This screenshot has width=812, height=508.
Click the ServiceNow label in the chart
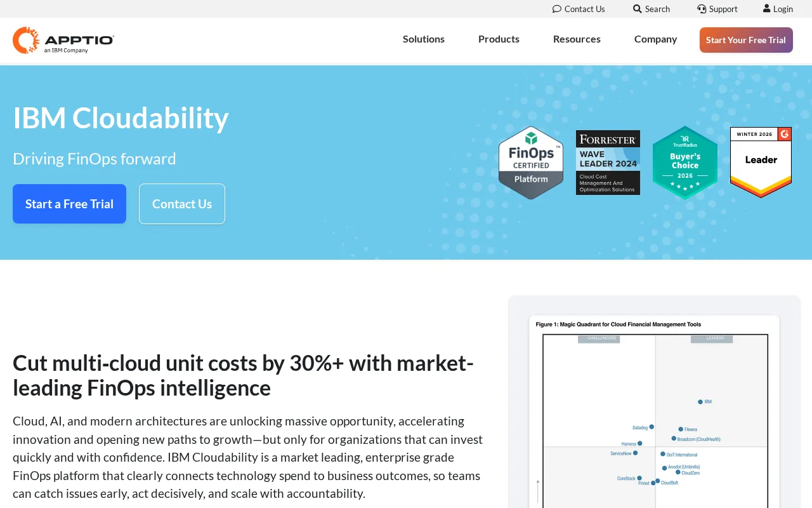click(x=621, y=453)
